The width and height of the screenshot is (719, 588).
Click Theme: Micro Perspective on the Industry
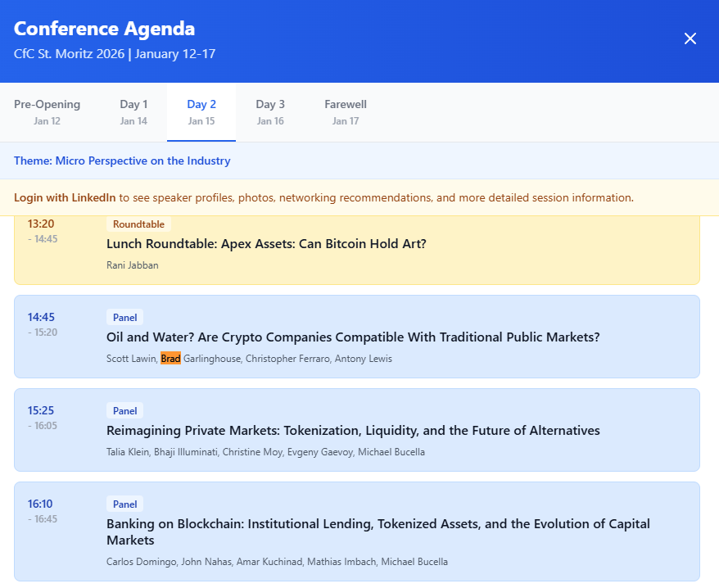point(122,161)
